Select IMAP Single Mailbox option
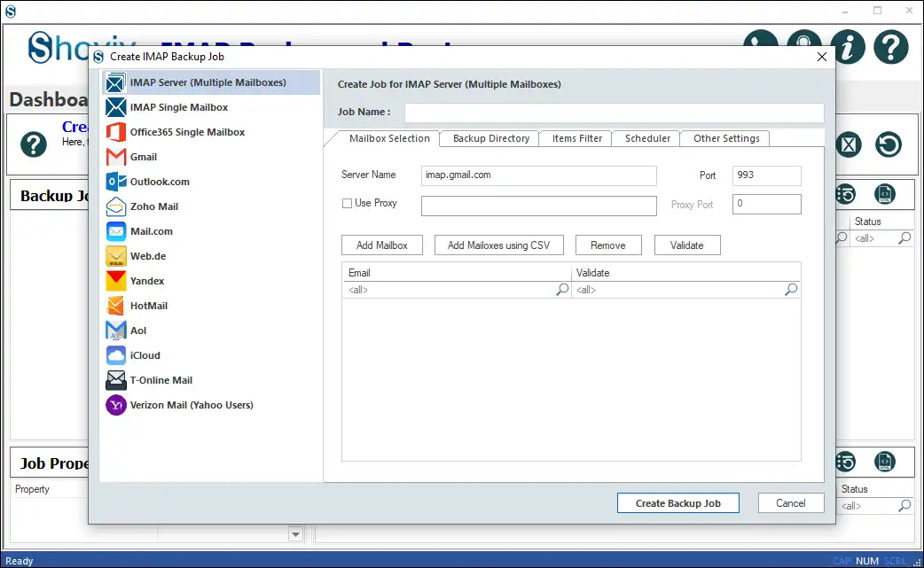Screen dimensions: 924x568 point(211,107)
